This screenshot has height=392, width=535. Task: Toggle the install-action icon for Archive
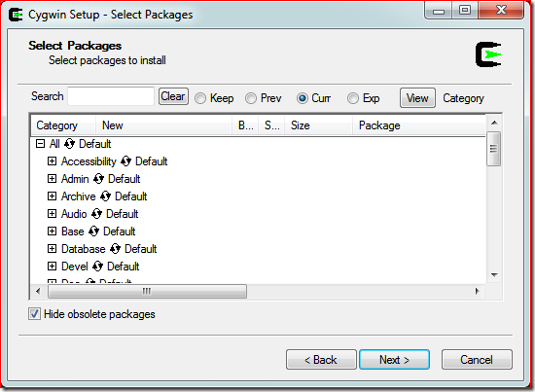point(105,196)
